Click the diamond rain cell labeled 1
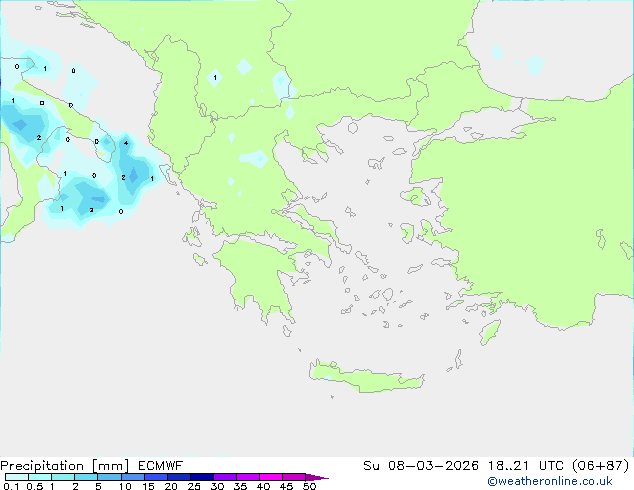634x490 pixels. [x=215, y=78]
